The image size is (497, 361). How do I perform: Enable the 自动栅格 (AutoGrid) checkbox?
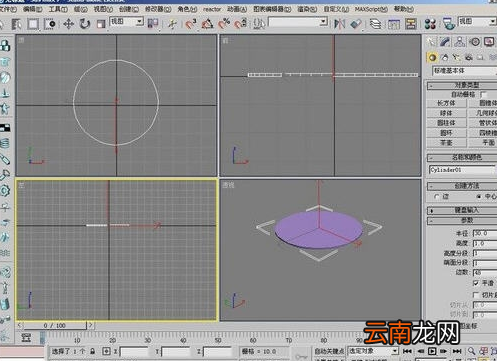point(483,94)
